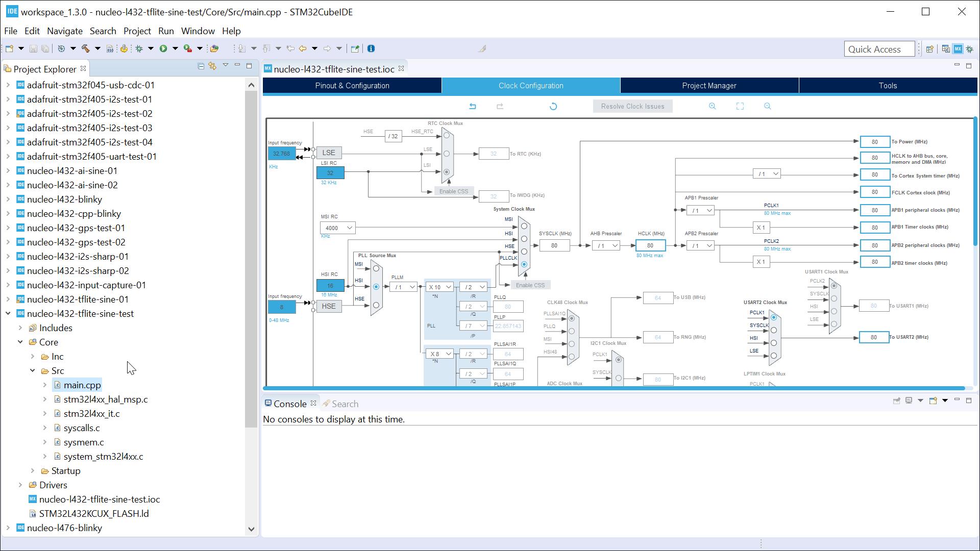The height and width of the screenshot is (551, 980).
Task: Click the Save All toolbar icon
Action: click(45, 49)
